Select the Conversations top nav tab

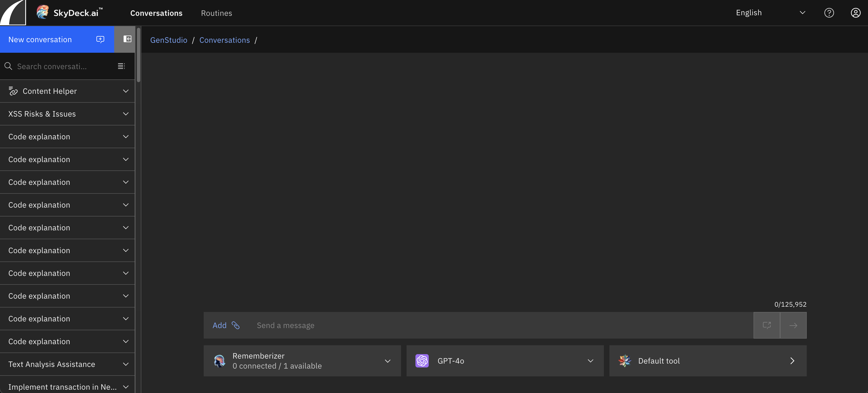[x=156, y=13]
